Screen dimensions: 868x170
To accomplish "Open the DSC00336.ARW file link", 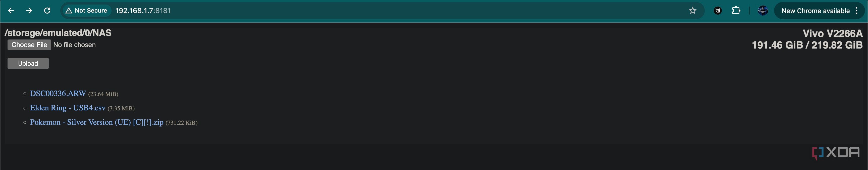I will pos(58,94).
